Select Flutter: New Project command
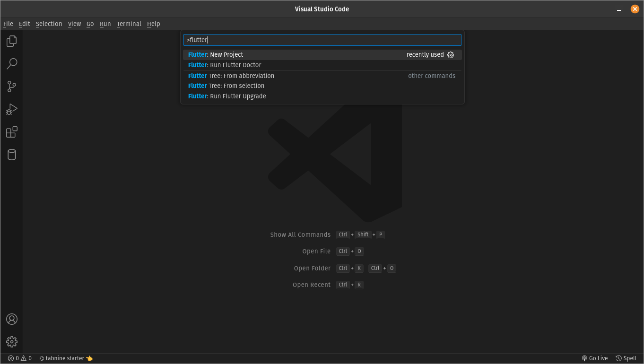 pyautogui.click(x=322, y=55)
